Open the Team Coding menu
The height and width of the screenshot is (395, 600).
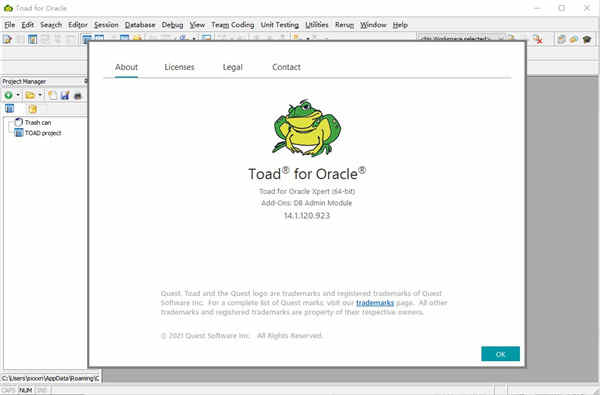(233, 25)
